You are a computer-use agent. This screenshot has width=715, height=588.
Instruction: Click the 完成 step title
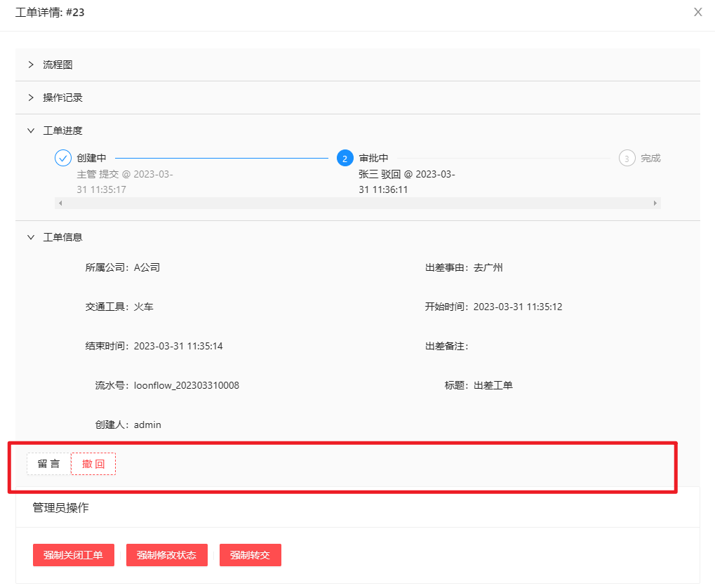click(x=650, y=159)
